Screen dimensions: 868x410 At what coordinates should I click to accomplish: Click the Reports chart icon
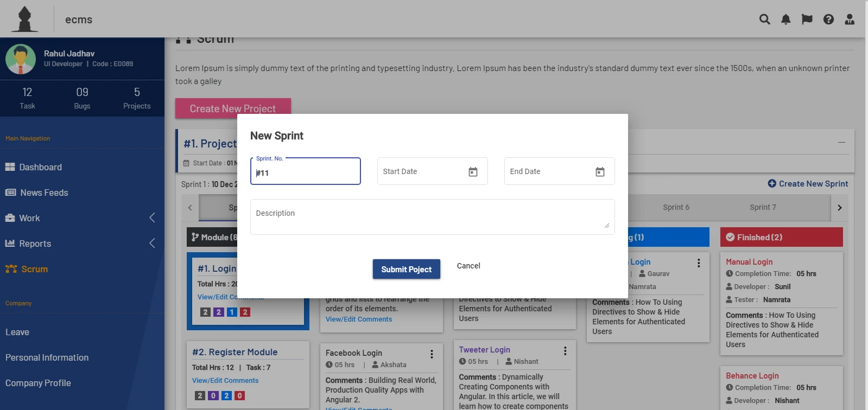click(x=10, y=244)
